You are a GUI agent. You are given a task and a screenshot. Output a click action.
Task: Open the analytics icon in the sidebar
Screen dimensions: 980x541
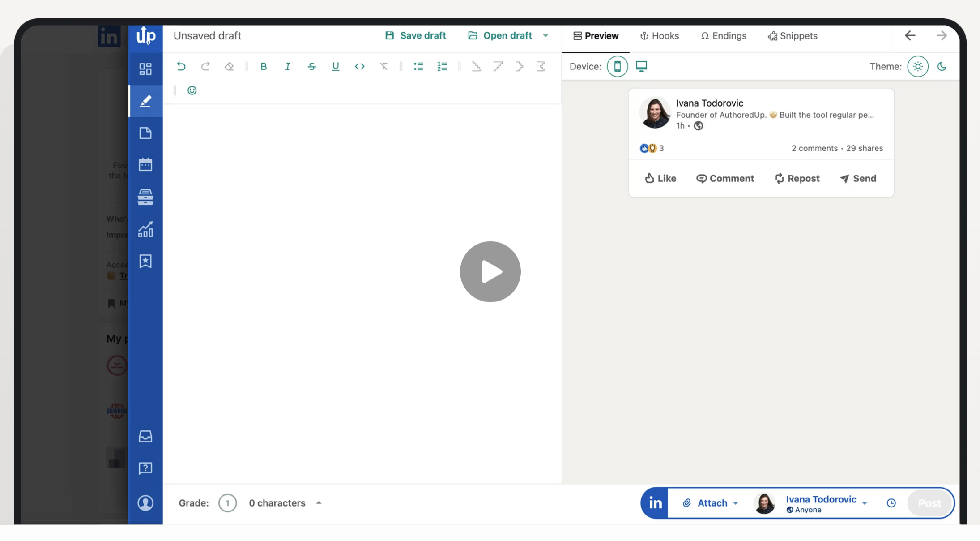pyautogui.click(x=146, y=229)
